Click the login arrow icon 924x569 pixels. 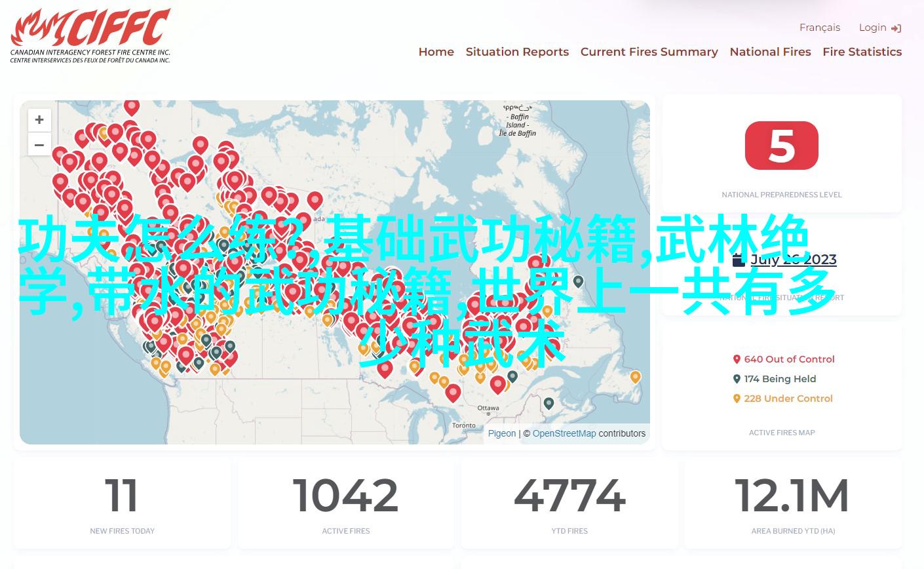[896, 28]
